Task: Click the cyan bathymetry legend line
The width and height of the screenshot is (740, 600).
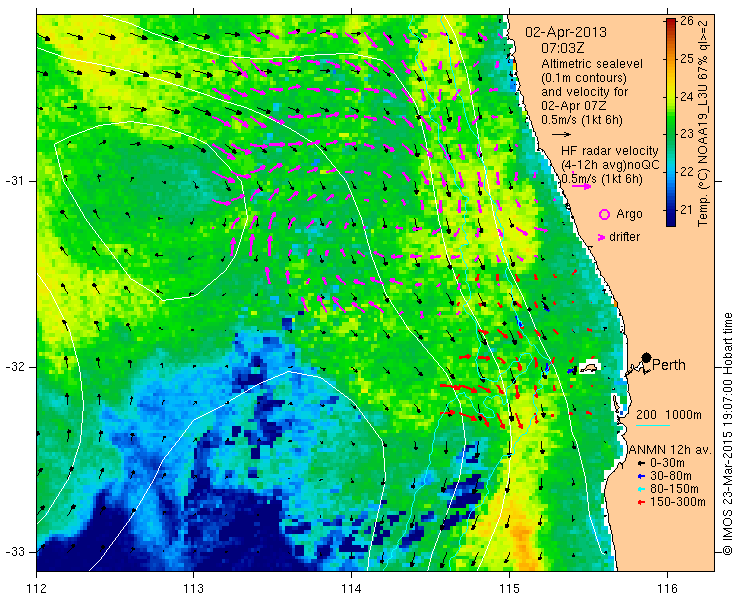Action: click(x=653, y=426)
